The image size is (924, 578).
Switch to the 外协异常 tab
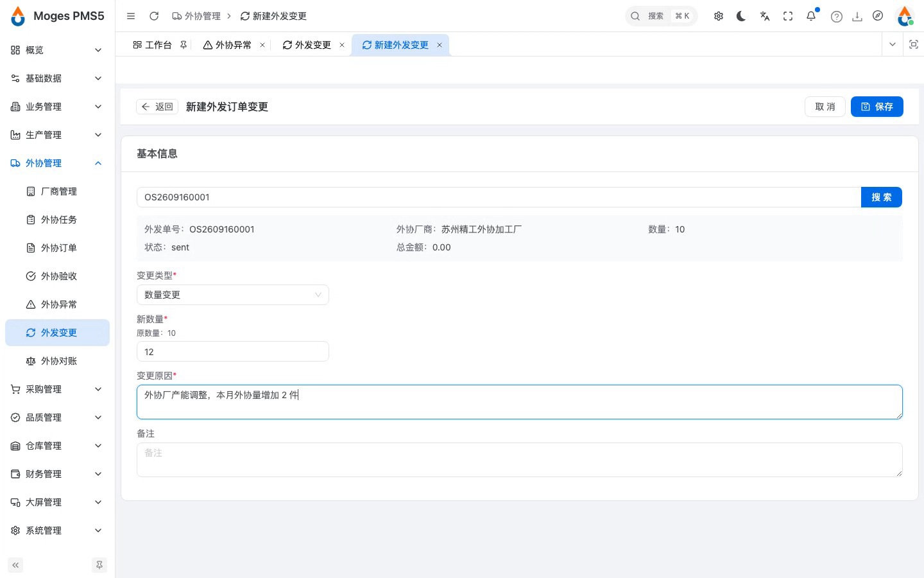pos(227,45)
